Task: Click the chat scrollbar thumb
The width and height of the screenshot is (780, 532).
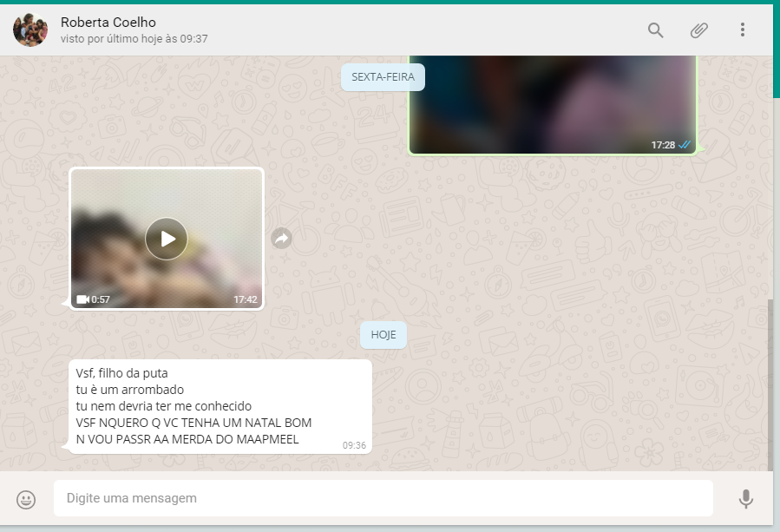Action: point(770,384)
